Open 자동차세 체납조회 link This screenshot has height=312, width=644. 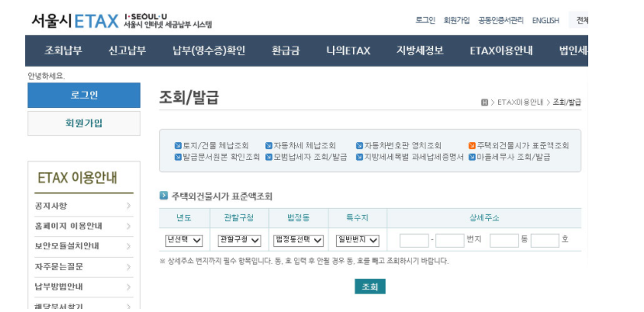pyautogui.click(x=305, y=145)
